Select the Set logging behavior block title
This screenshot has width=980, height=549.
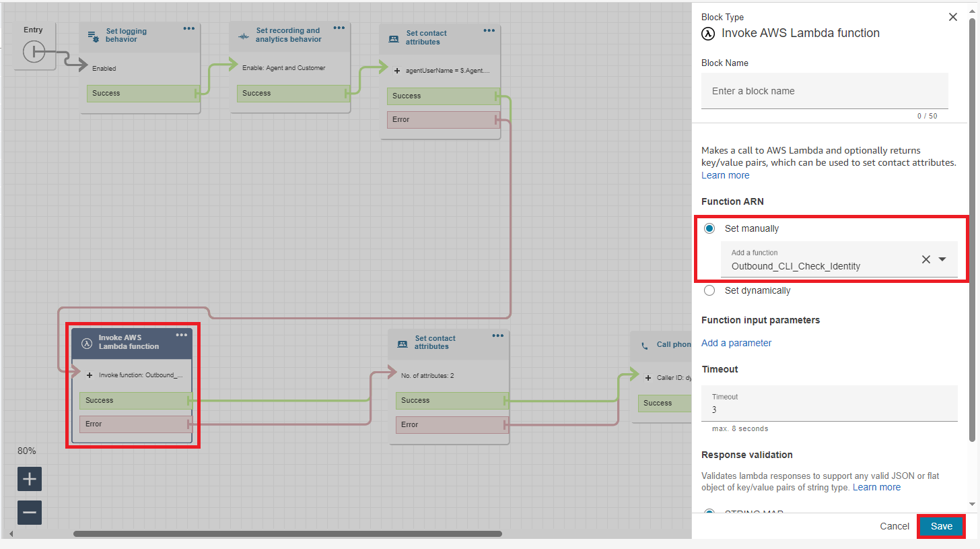126,35
